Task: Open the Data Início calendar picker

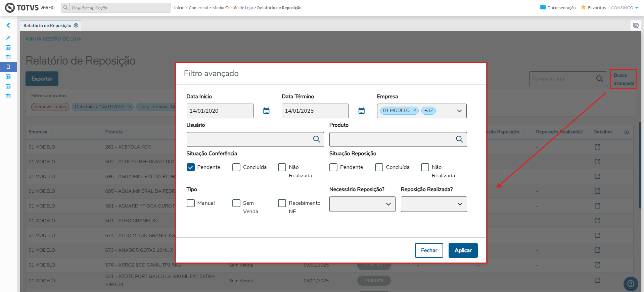Action: [x=266, y=111]
